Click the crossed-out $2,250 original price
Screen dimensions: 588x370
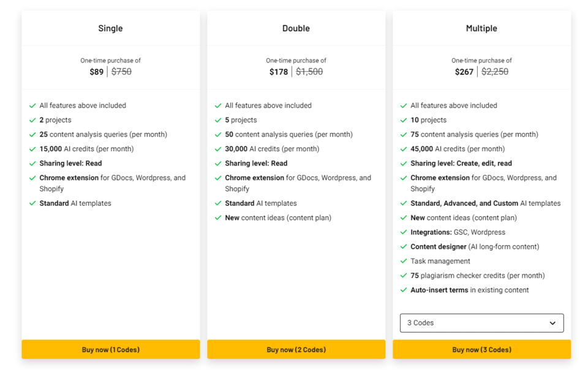point(495,72)
